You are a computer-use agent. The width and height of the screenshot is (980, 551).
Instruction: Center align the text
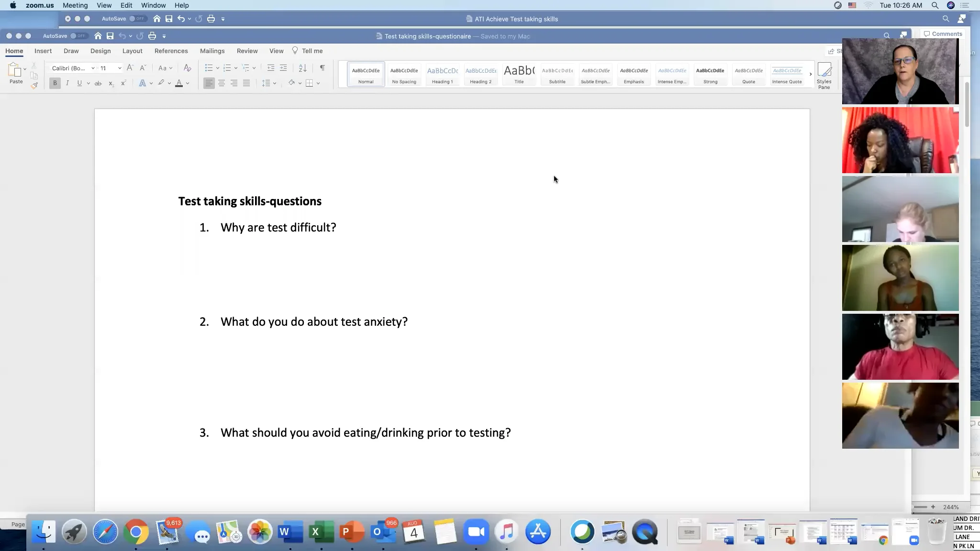click(x=222, y=83)
